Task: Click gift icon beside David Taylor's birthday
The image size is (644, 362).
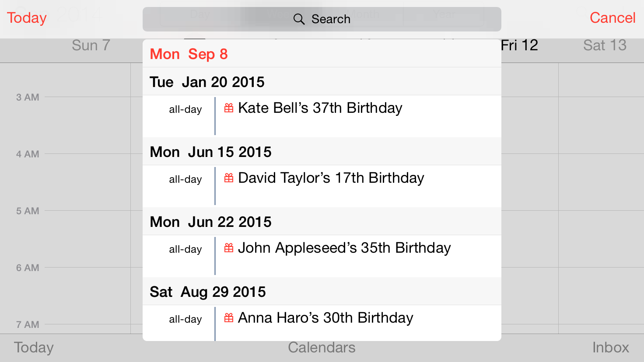Action: pyautogui.click(x=229, y=178)
